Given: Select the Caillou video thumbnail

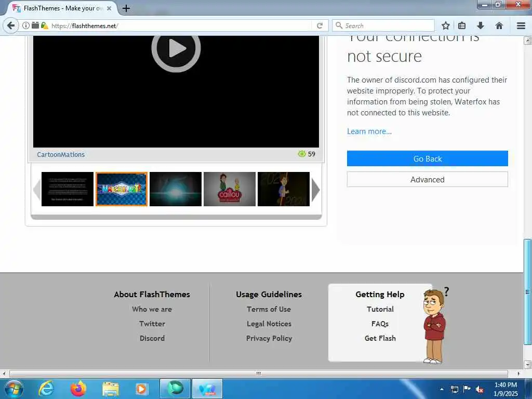Looking at the screenshot, I should (x=230, y=189).
